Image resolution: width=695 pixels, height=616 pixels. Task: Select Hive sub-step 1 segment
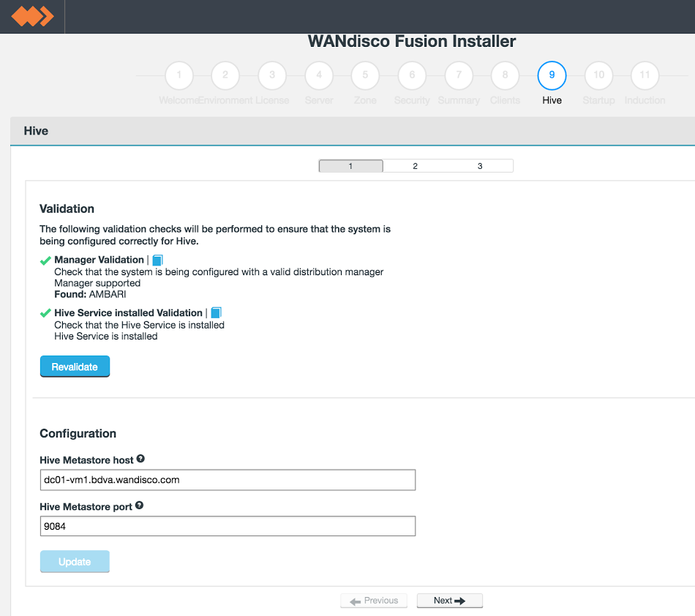pos(350,166)
